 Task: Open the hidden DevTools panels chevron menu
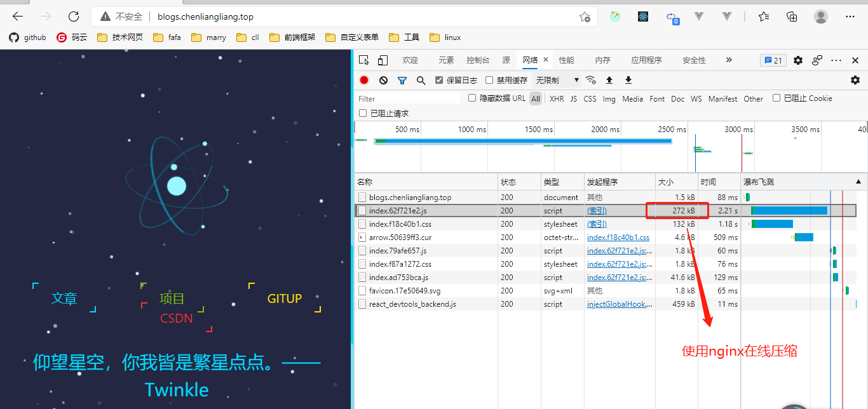point(728,60)
